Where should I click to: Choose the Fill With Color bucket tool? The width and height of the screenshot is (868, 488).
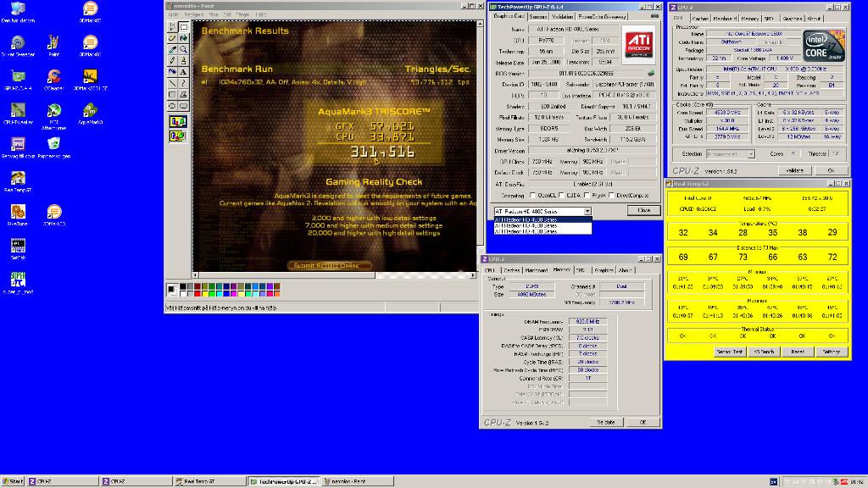click(x=184, y=38)
